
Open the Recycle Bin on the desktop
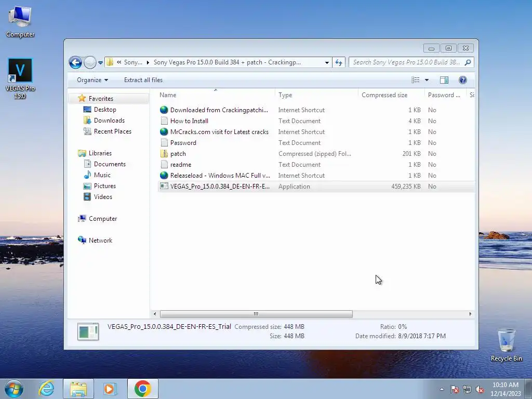coord(506,345)
